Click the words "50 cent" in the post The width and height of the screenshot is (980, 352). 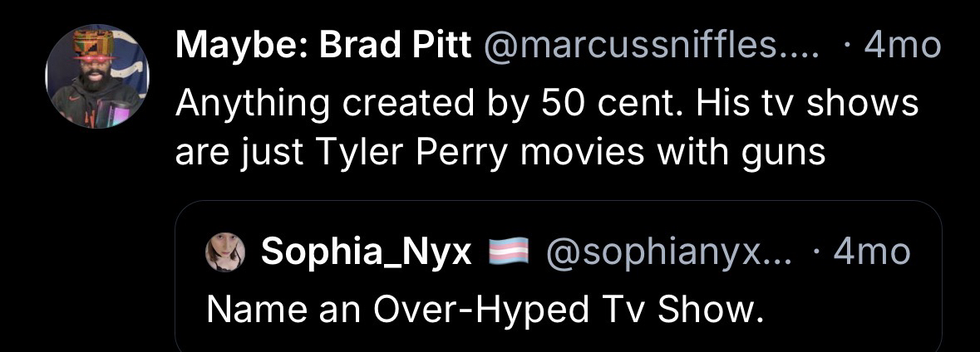(x=595, y=105)
